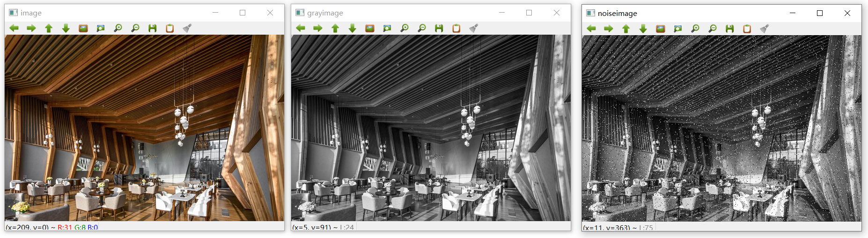Pan right in the noiseimage window

[609, 29]
